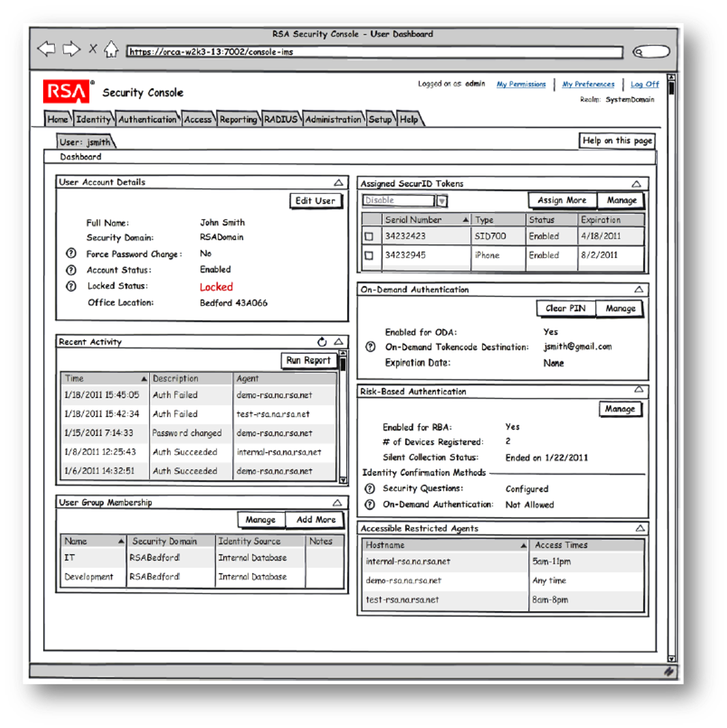Click the Access Times column header

tap(586, 545)
